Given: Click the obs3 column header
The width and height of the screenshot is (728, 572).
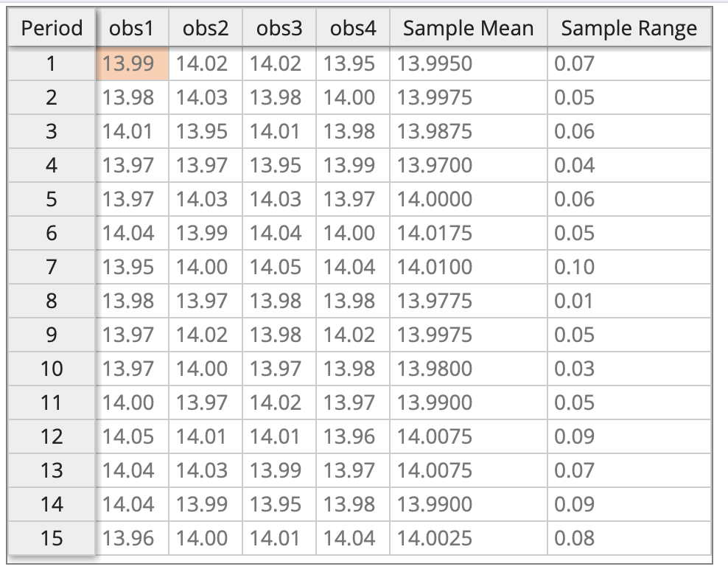Looking at the screenshot, I should [x=279, y=29].
